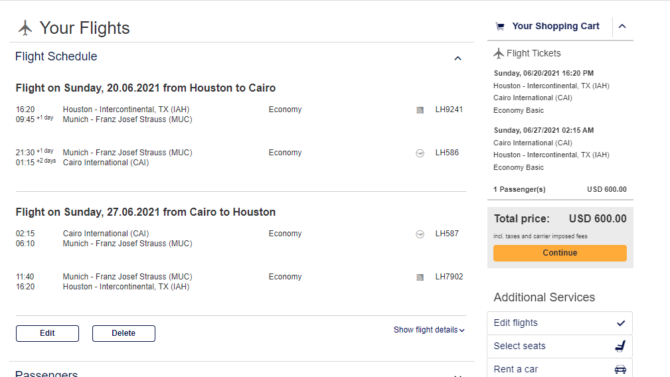This screenshot has width=670, height=377.
Task: Collapse Your Shopping Cart panel
Action: point(622,27)
